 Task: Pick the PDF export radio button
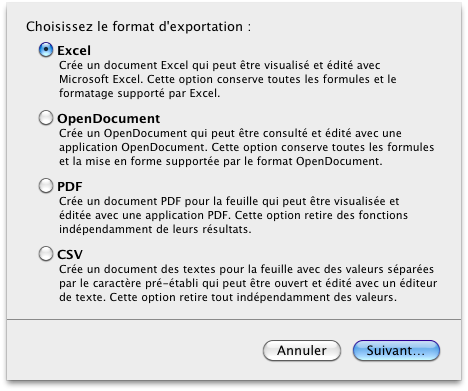pos(46,186)
